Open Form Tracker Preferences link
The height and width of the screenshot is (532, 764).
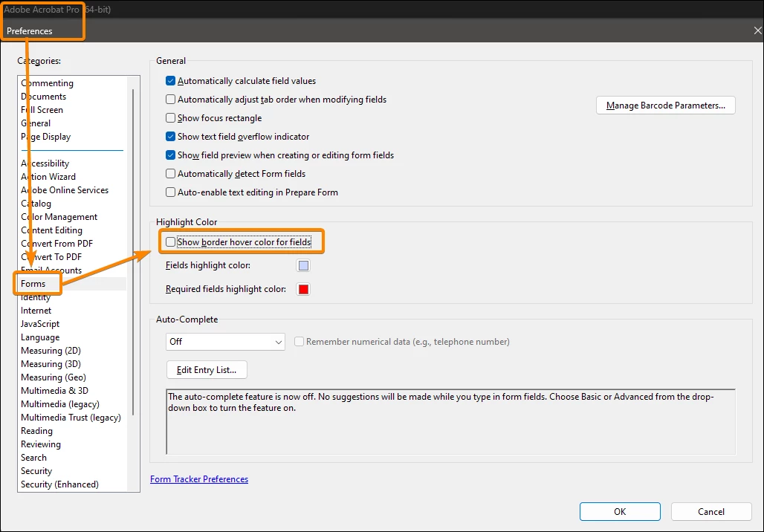(199, 479)
